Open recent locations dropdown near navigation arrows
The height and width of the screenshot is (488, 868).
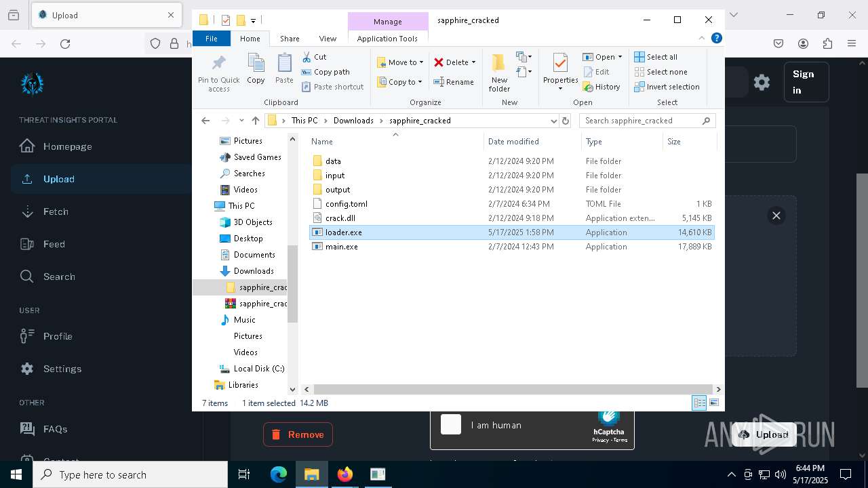241,121
